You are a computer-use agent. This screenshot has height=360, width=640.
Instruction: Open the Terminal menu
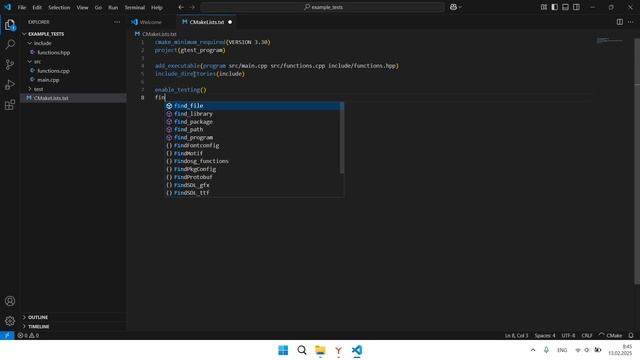tap(135, 7)
